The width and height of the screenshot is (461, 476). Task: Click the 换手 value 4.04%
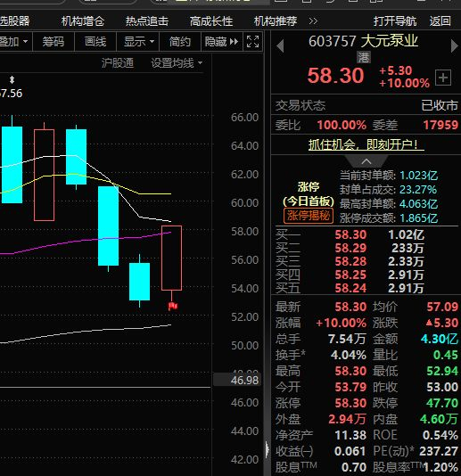349,355
